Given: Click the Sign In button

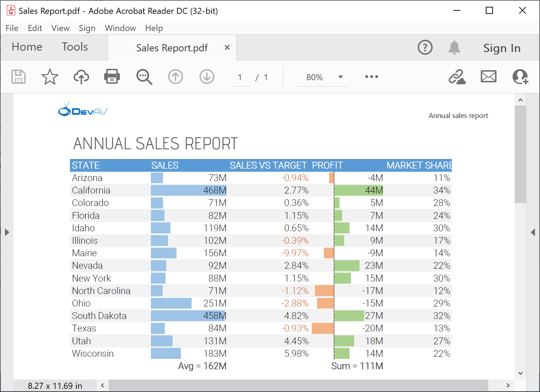Looking at the screenshot, I should click(501, 48).
